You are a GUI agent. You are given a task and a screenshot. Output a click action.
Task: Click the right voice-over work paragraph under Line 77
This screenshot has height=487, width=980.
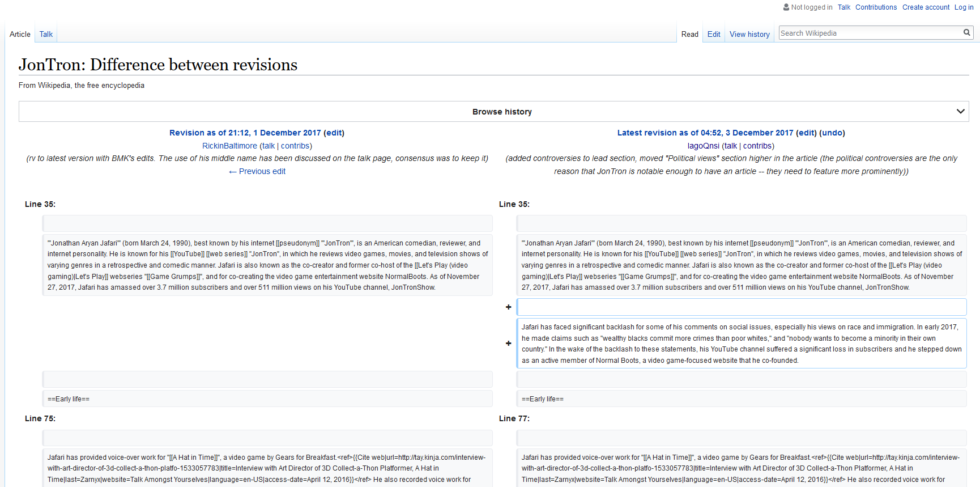(x=742, y=468)
